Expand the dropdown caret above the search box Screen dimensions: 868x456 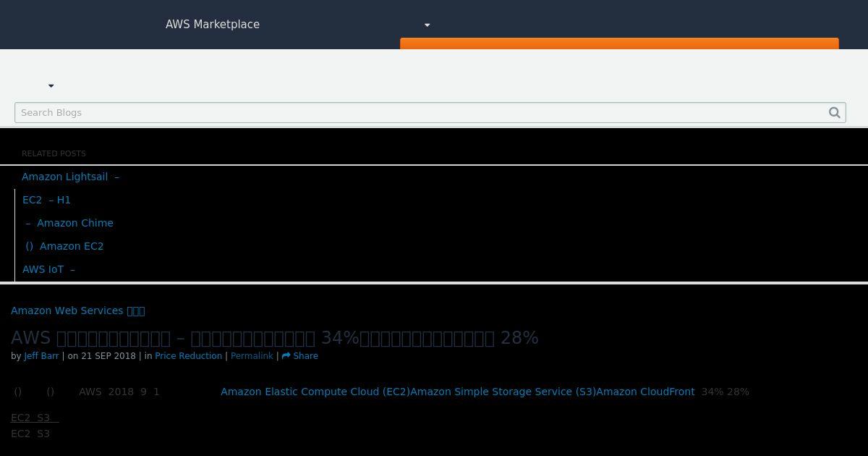point(51,86)
